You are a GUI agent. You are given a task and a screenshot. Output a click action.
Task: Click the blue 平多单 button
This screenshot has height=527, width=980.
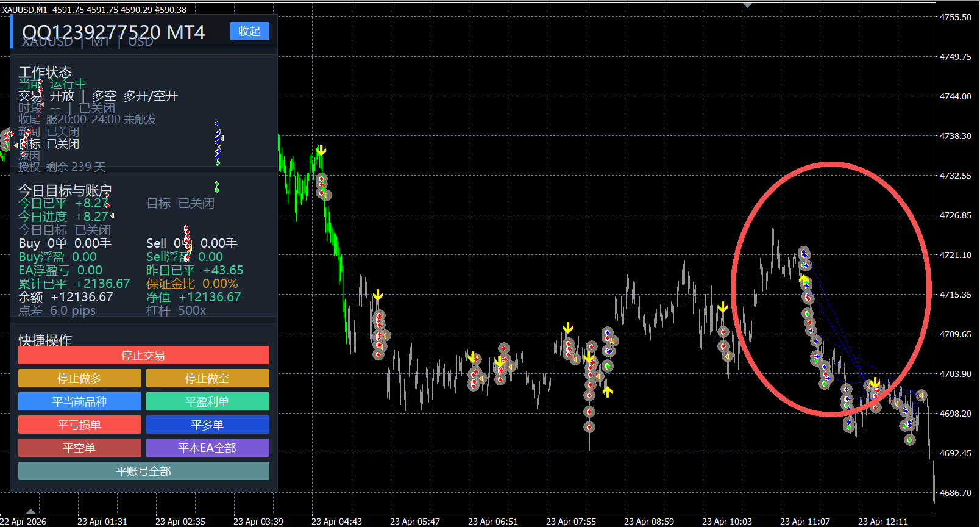pyautogui.click(x=207, y=425)
